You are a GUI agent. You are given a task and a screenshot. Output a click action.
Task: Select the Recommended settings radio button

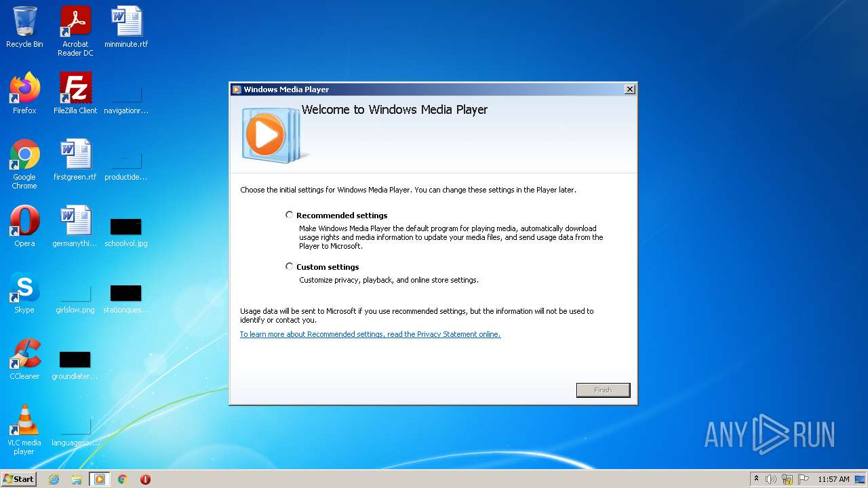click(x=290, y=215)
